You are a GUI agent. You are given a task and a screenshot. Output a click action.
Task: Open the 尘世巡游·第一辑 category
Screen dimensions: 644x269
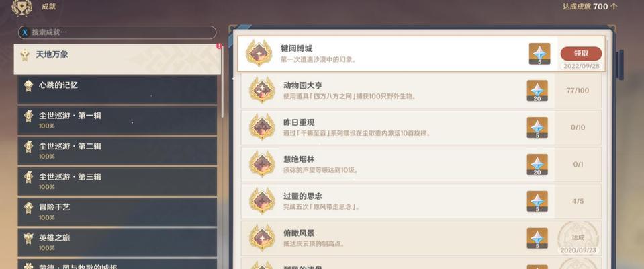118,120
